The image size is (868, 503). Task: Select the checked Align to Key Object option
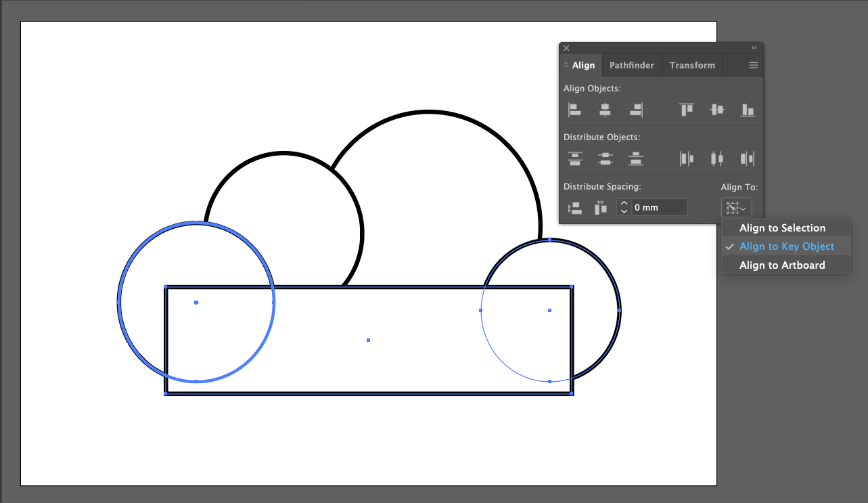click(786, 246)
